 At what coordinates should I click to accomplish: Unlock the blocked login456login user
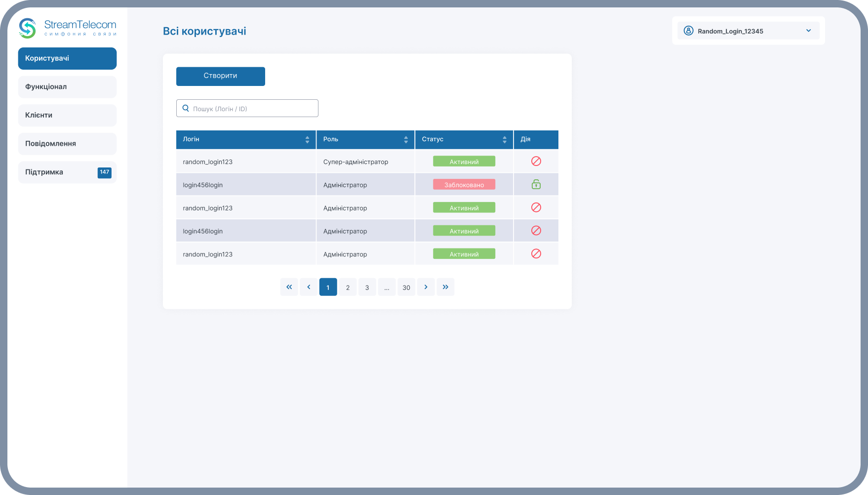click(536, 185)
